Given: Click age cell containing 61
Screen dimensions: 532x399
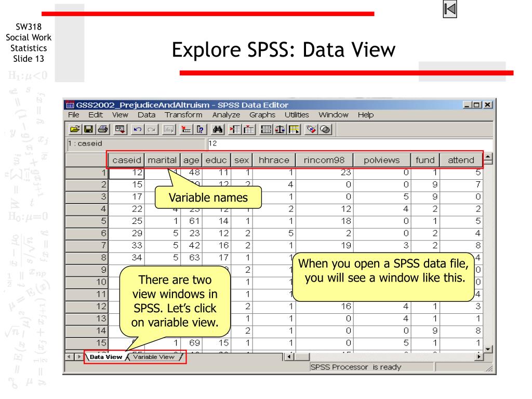Looking at the screenshot, I should point(191,221).
